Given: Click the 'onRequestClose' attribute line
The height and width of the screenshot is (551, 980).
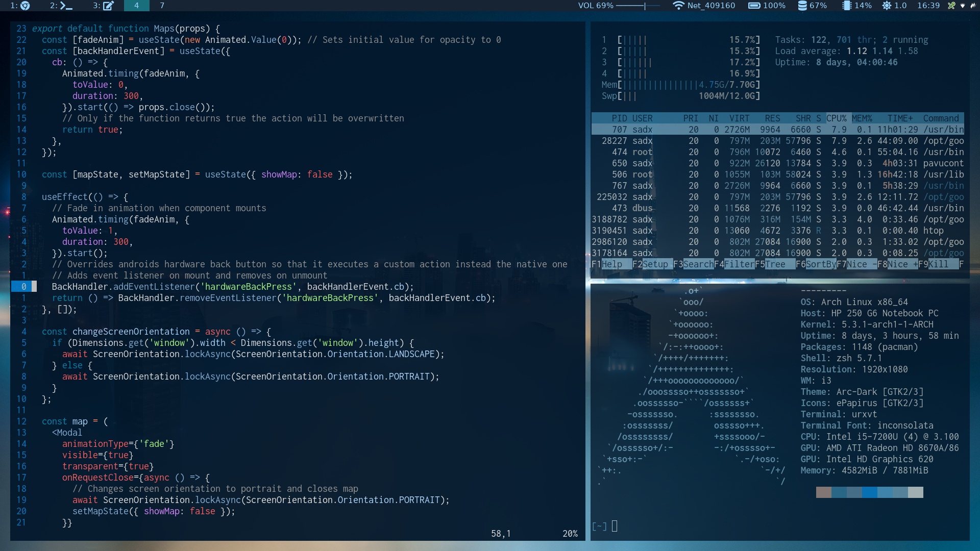Looking at the screenshot, I should click(x=136, y=478).
